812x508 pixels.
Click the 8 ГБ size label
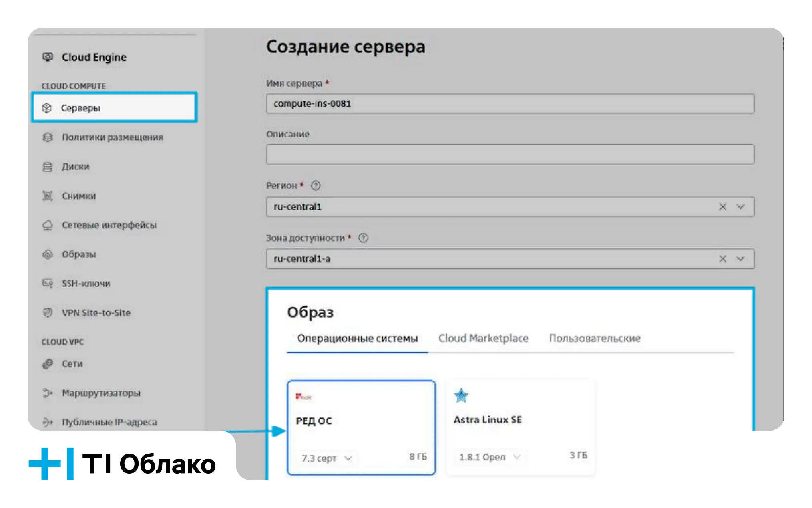coord(418,456)
